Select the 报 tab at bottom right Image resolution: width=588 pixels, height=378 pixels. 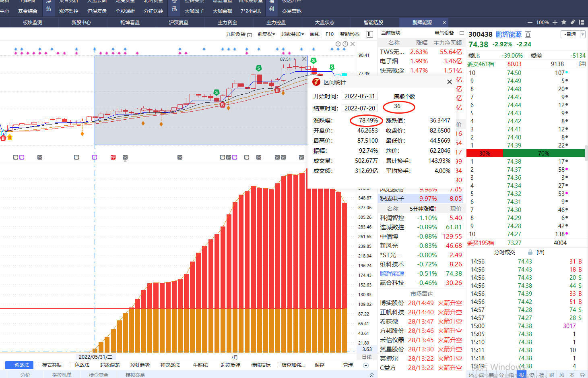(x=522, y=375)
